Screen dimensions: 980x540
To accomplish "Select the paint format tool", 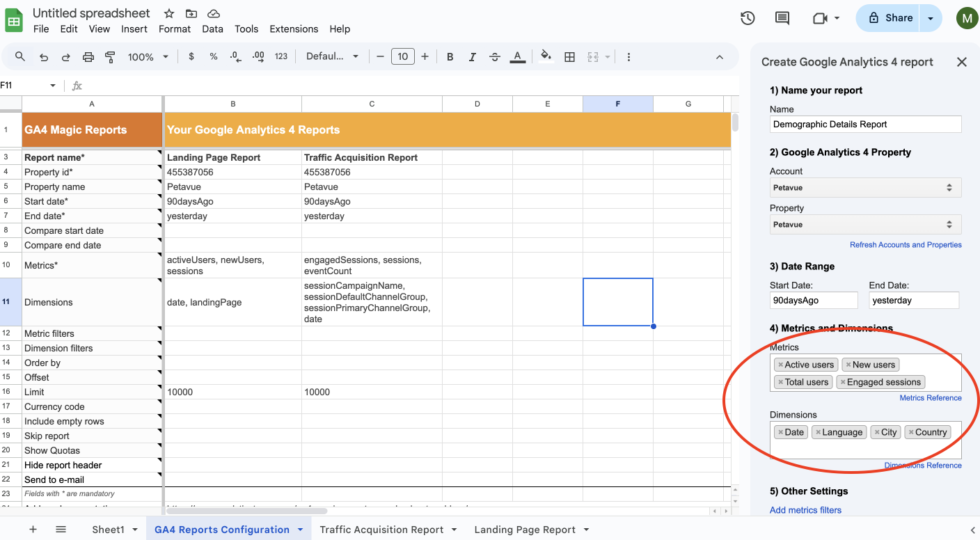I will (x=110, y=57).
